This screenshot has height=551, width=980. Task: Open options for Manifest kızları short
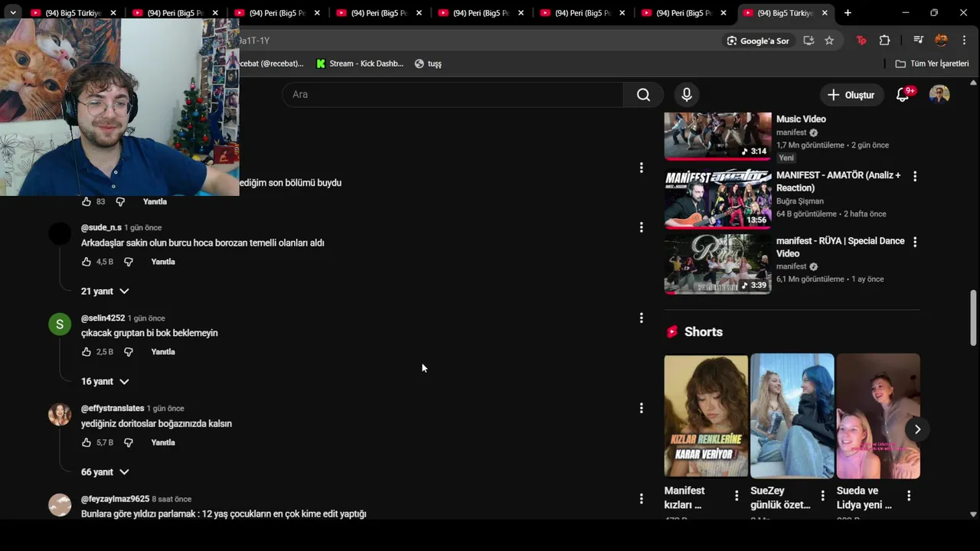(737, 496)
